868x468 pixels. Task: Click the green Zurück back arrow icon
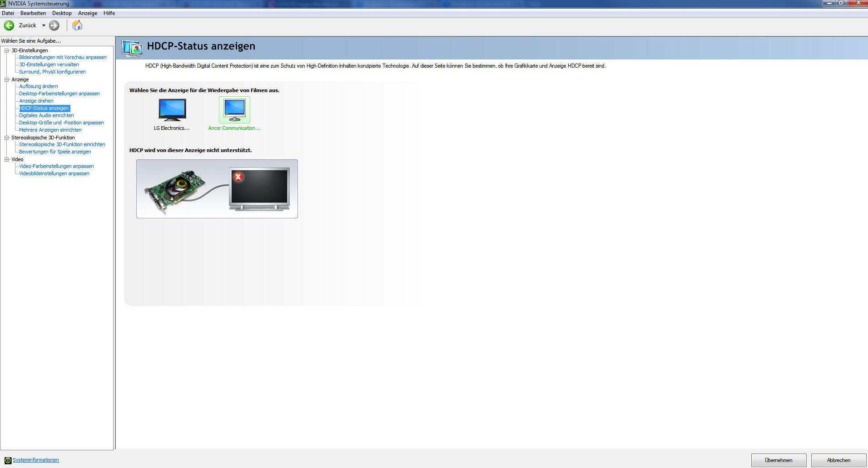(x=9, y=25)
